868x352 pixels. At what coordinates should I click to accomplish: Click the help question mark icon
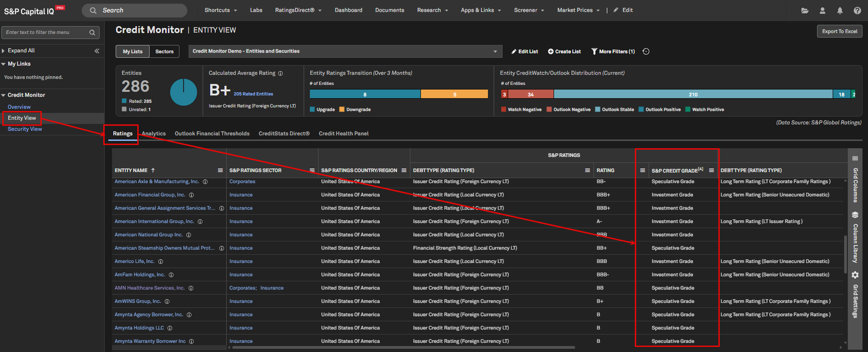[x=857, y=11]
